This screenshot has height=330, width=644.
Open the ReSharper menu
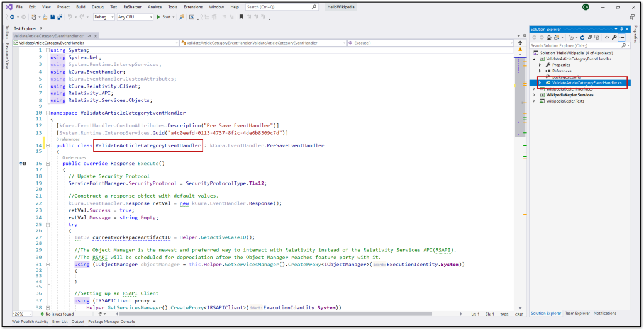(x=132, y=6)
